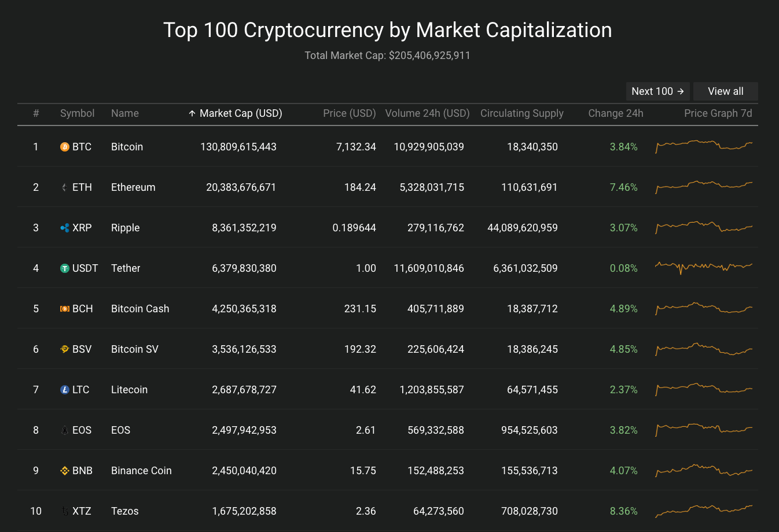Sort table by the Name column header

[x=125, y=113]
